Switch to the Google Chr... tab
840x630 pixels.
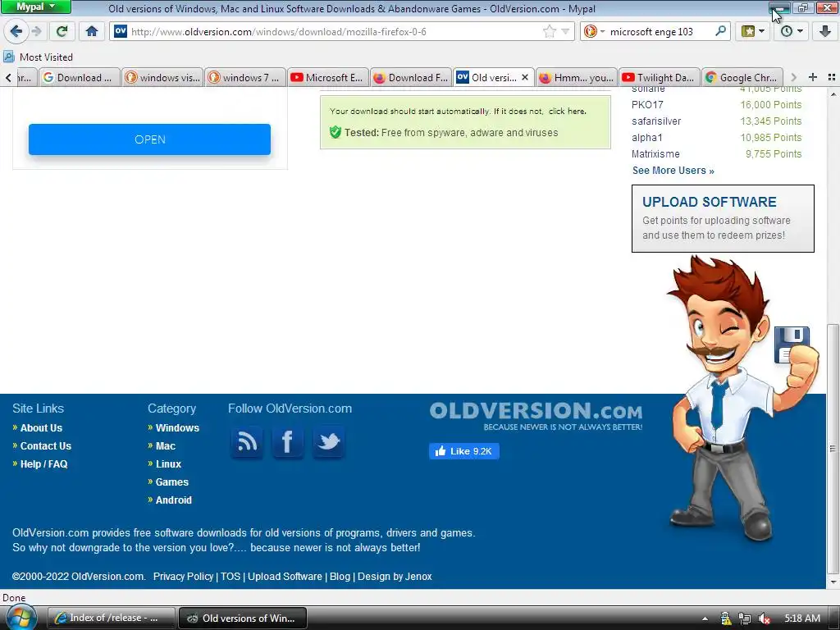[x=742, y=78]
